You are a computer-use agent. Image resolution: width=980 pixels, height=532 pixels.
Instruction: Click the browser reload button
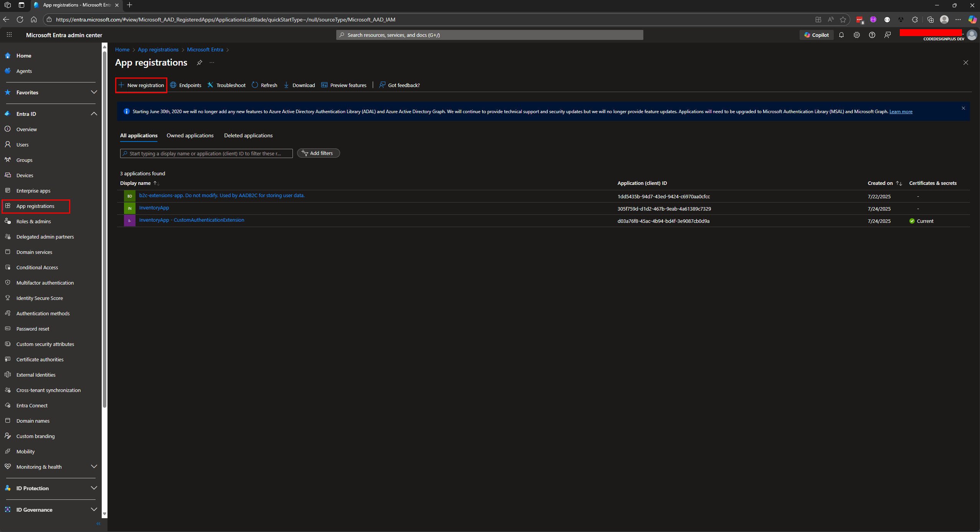[x=20, y=20]
